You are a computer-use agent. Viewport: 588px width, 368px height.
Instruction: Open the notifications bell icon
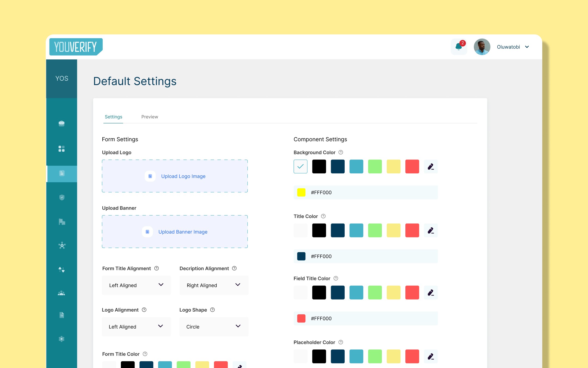point(459,47)
